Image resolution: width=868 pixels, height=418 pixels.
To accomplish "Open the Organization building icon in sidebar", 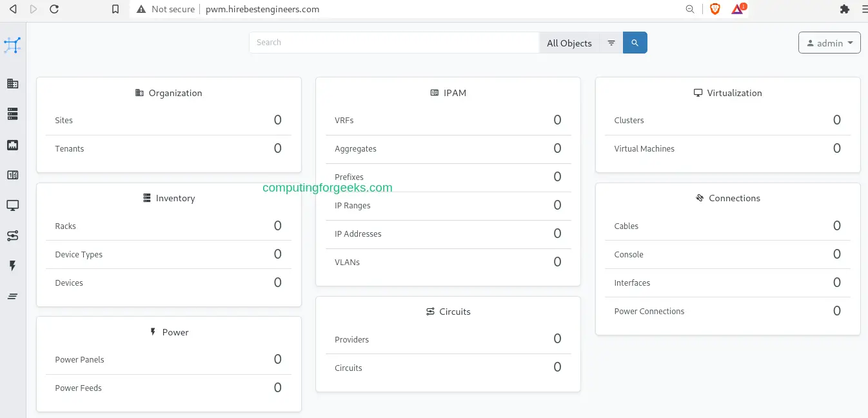I will (x=12, y=84).
